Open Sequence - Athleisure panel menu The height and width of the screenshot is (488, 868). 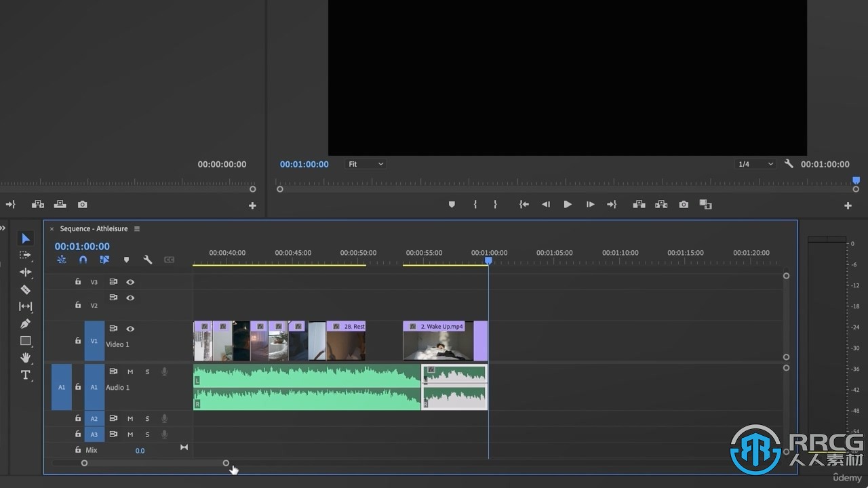coord(137,229)
